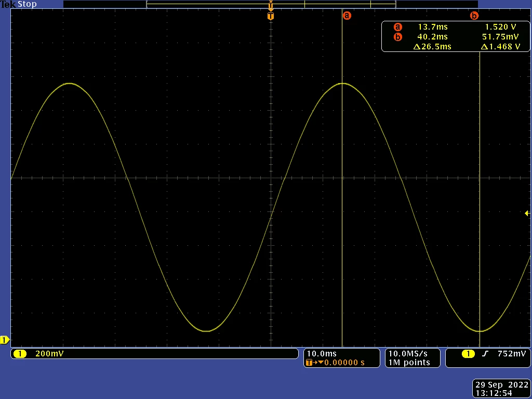Click the 10.0ms timebase readout
Screen dimensions: 532x399
(x=322, y=353)
